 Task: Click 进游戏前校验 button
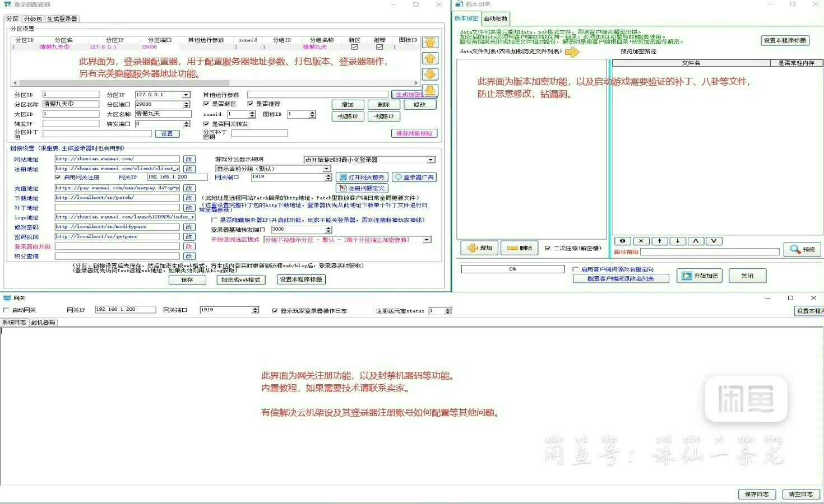pyautogui.click(x=414, y=133)
